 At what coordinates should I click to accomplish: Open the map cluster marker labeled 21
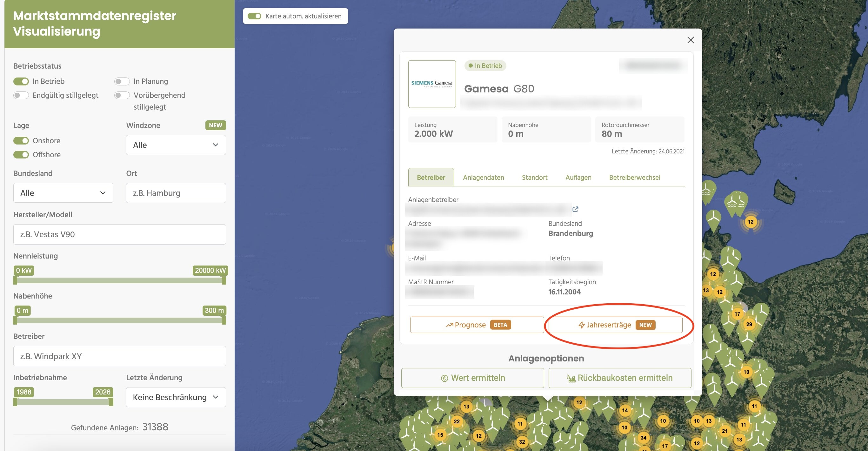coord(724,431)
